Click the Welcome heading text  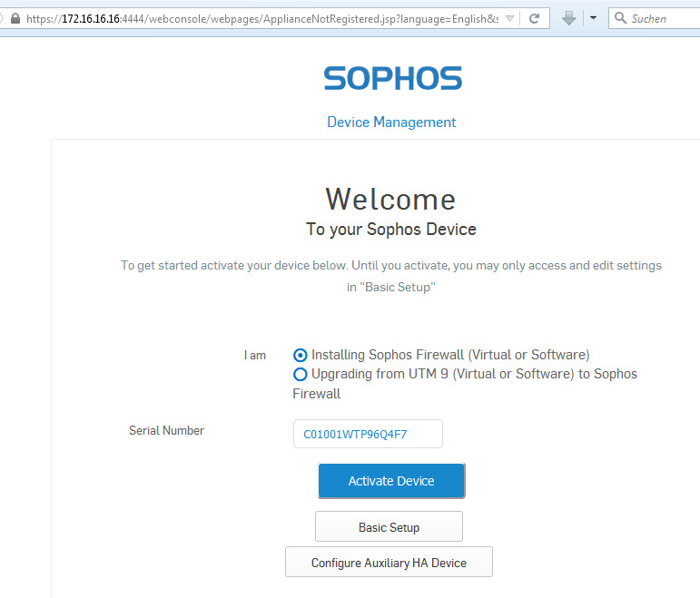pos(390,199)
